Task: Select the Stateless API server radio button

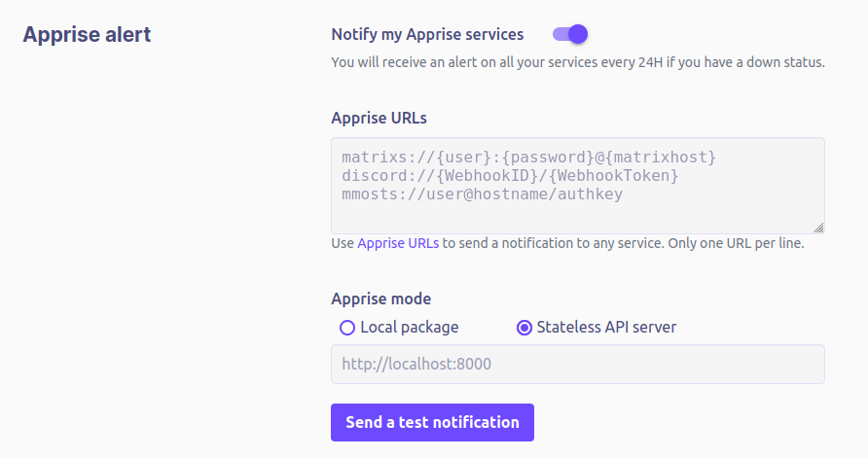Action: [x=524, y=328]
